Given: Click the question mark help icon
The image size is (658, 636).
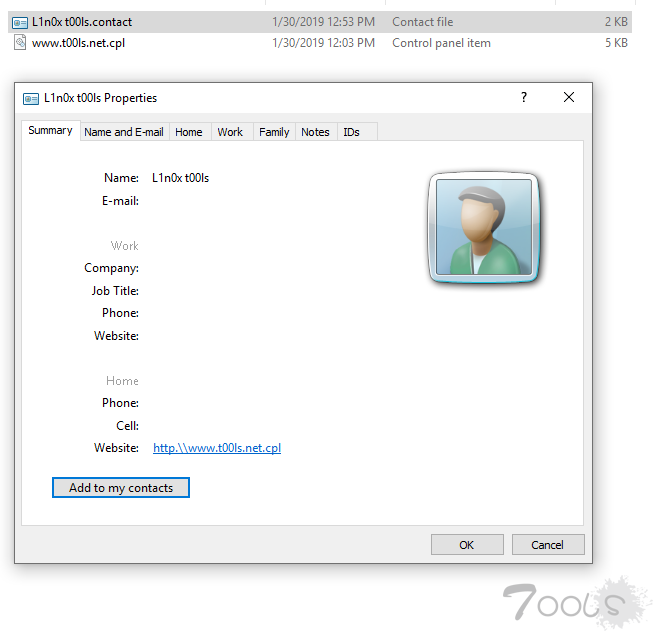Looking at the screenshot, I should [x=524, y=97].
